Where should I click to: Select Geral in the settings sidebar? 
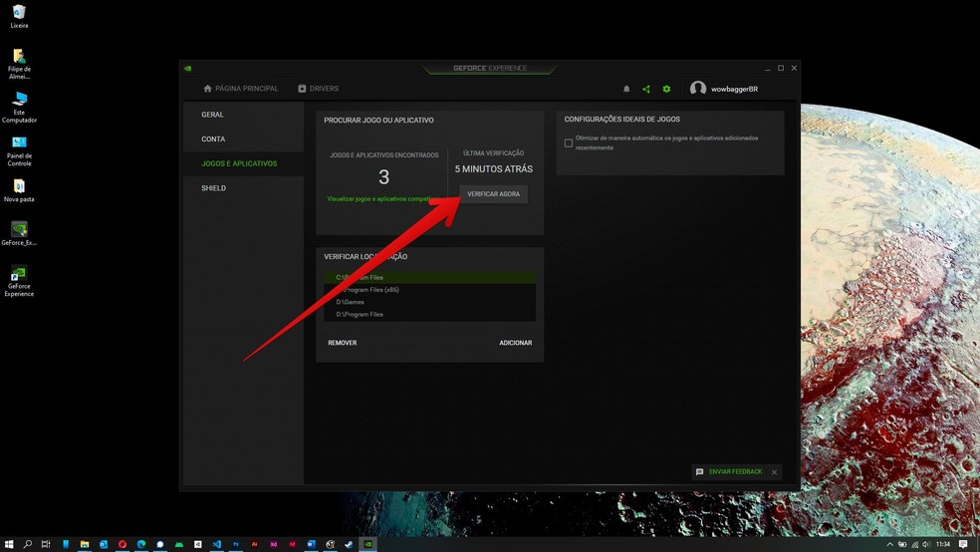click(x=213, y=115)
